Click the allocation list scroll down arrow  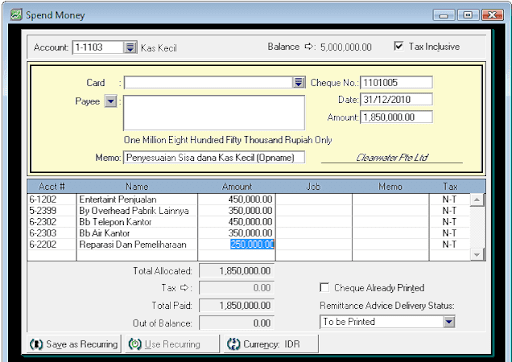point(477,255)
